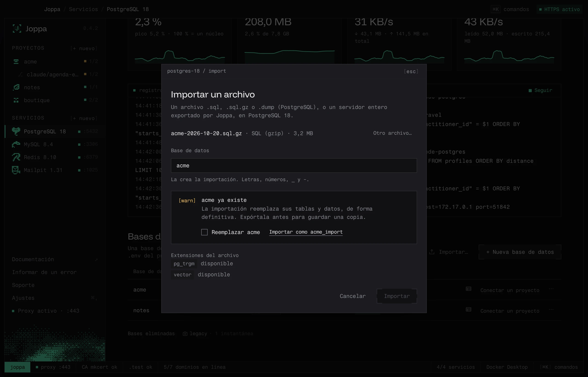This screenshot has height=377, width=588.
Task: Click 4/4 servicios in the status bar
Action: tap(456, 367)
